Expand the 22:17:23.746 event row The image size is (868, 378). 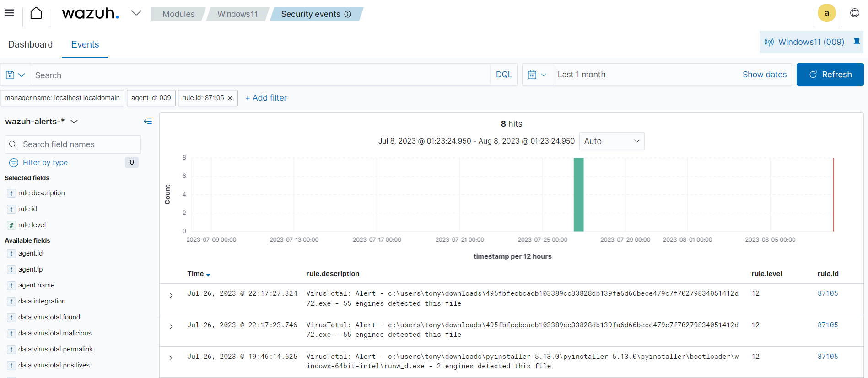[171, 327]
